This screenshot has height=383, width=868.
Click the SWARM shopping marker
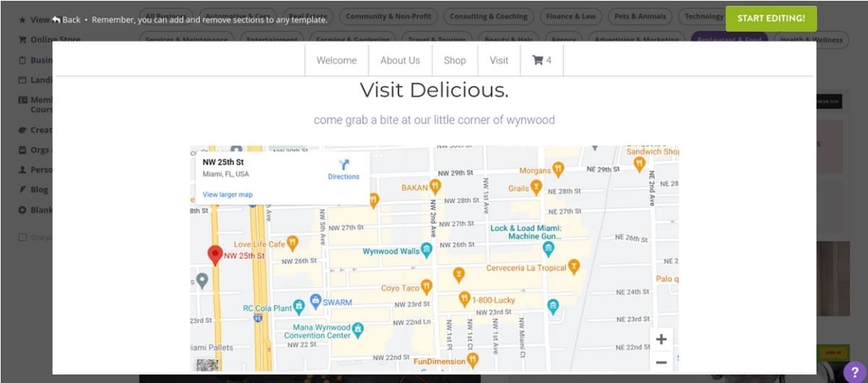point(315,301)
